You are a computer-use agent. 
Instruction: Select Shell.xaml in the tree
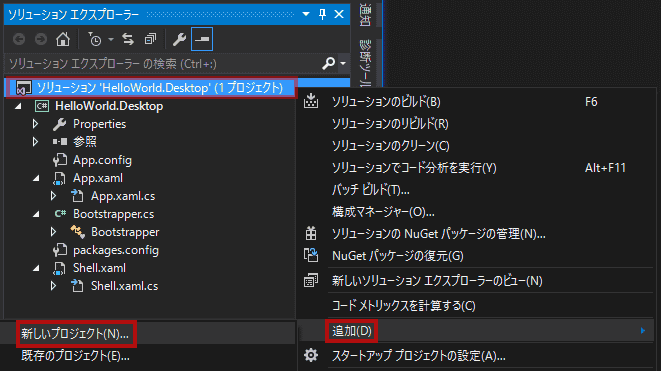coord(99,268)
